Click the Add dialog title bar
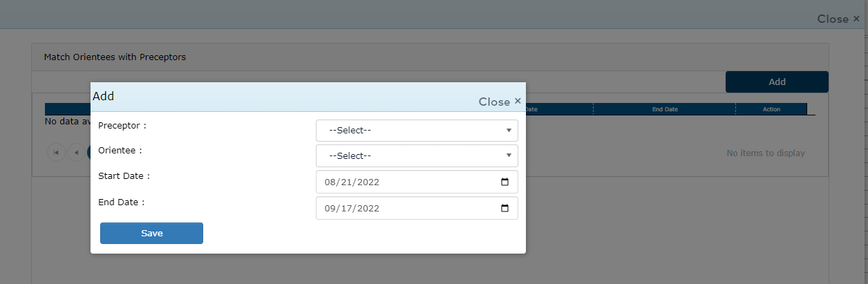The image size is (868, 284). (x=276, y=97)
